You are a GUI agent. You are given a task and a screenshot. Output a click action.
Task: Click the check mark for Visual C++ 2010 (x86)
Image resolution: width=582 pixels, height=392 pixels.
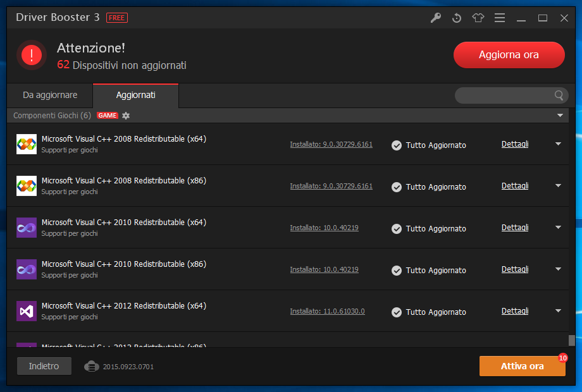coord(397,271)
